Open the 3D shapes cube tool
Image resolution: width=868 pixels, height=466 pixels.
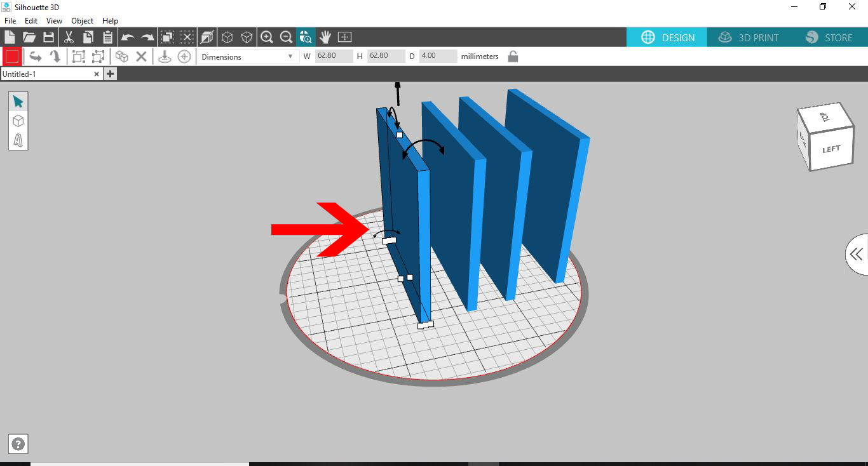coord(18,121)
